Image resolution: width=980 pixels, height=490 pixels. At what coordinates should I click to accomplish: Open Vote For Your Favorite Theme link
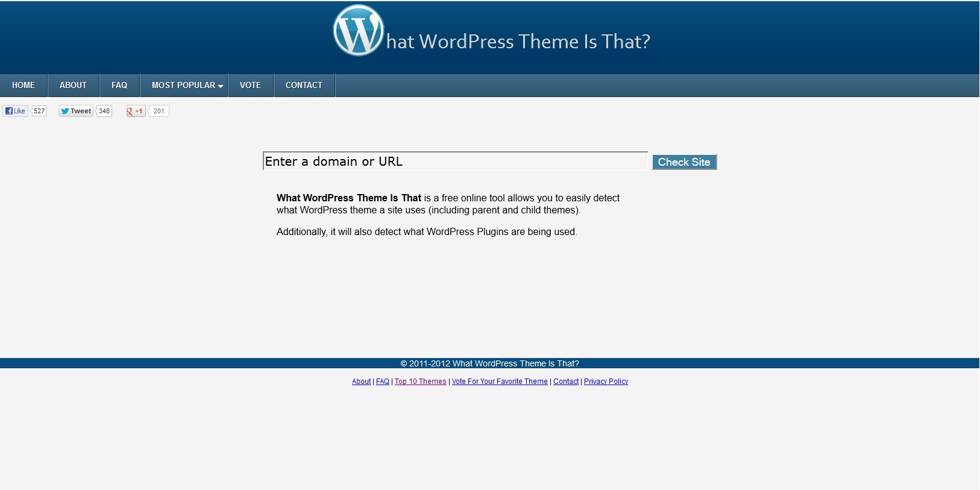click(500, 382)
